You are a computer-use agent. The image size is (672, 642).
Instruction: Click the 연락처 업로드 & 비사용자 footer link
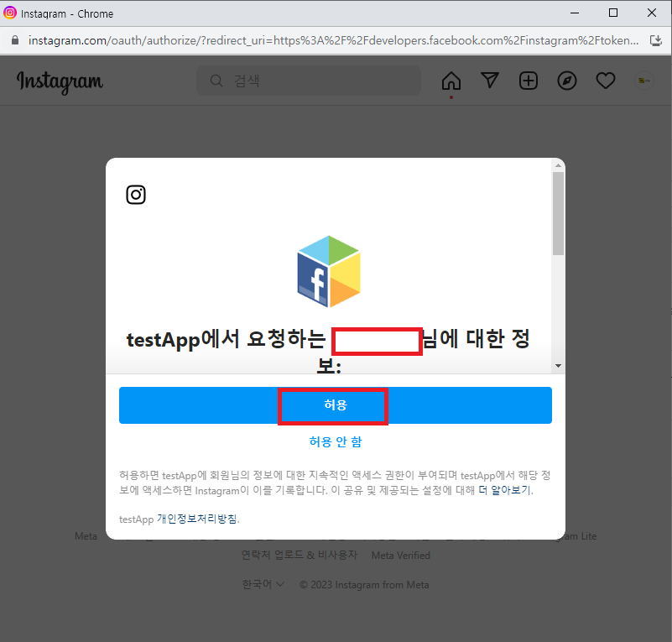(300, 555)
